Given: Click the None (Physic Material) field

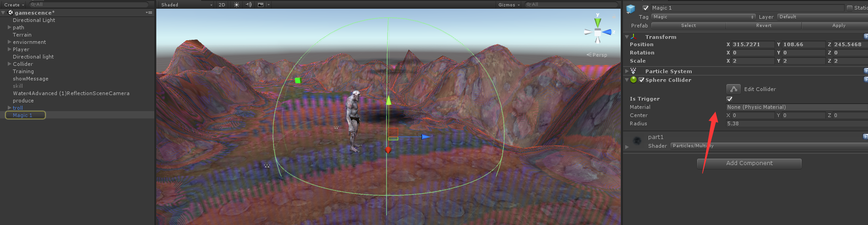Looking at the screenshot, I should pyautogui.click(x=797, y=107).
